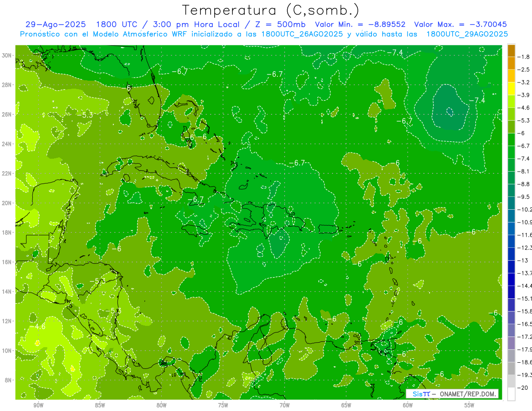Click legend value -18.6
This screenshot has height=411, width=532.
pos(525,362)
